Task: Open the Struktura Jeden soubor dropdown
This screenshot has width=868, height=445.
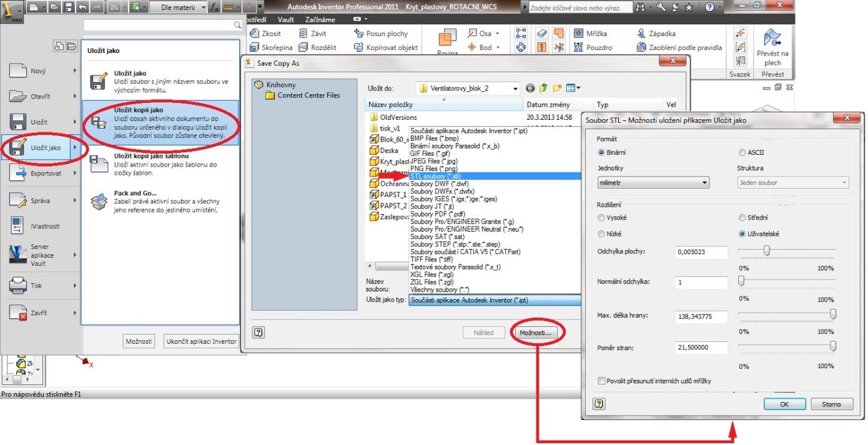Action: (793, 183)
